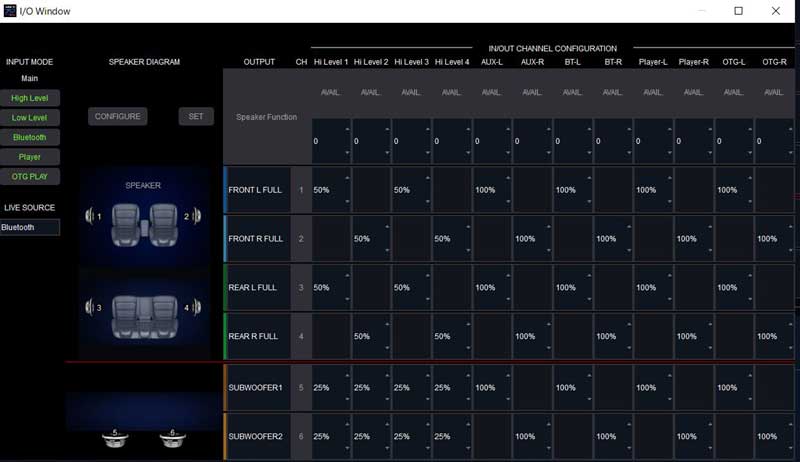The height and width of the screenshot is (462, 800).
Task: Click the front seats image
Action: (x=143, y=215)
